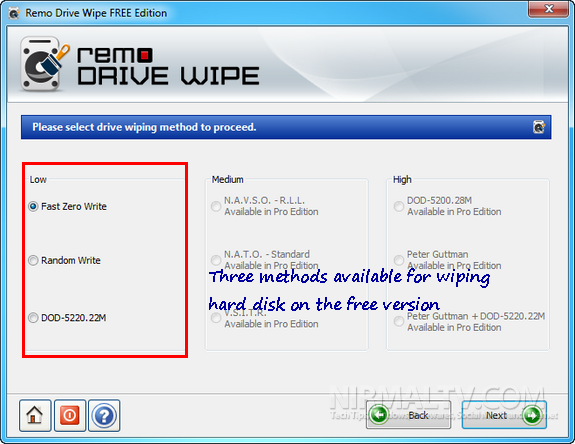Click 'Please select drive wiping method' text
Image resolution: width=575 pixels, height=444 pixels.
pos(144,127)
